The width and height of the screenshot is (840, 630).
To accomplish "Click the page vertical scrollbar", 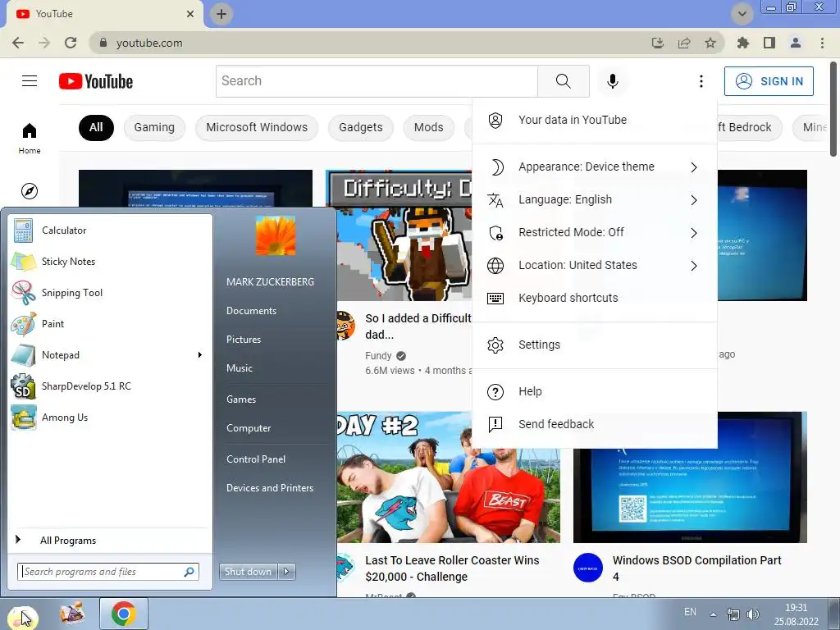I will point(834,108).
